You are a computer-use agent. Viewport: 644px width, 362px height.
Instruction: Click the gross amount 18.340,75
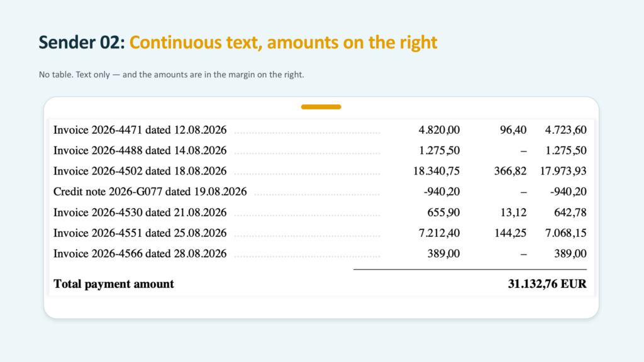[x=436, y=171]
